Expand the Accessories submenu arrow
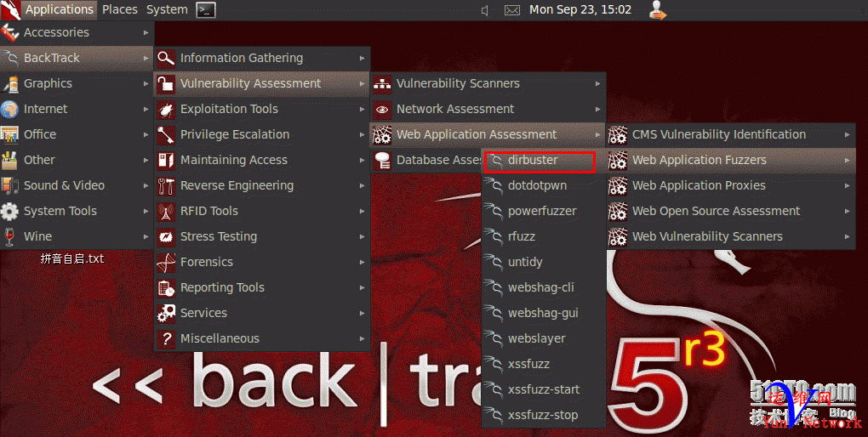 [x=146, y=32]
